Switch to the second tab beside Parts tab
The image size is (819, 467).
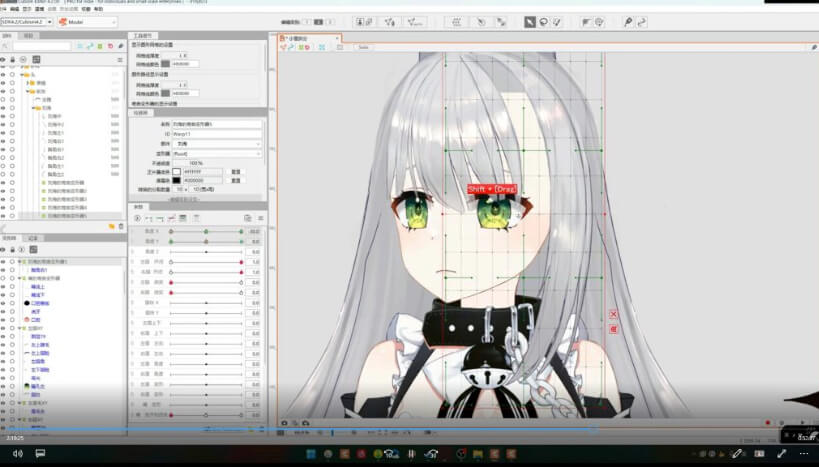28,36
